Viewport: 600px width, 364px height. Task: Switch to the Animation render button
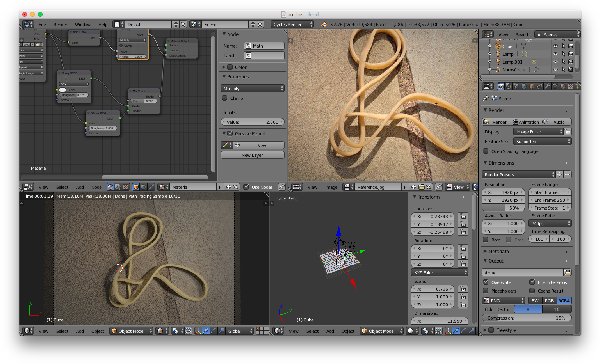point(526,121)
